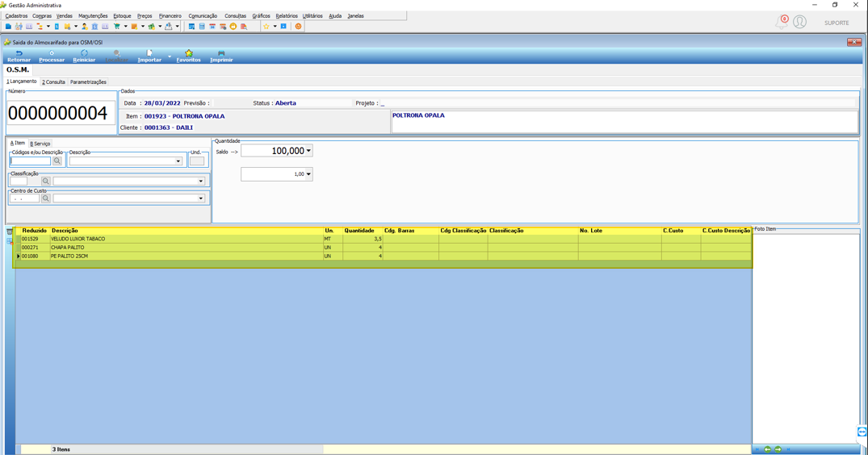Click the Retornar toolbar button
The height and width of the screenshot is (455, 868).
[x=19, y=56]
